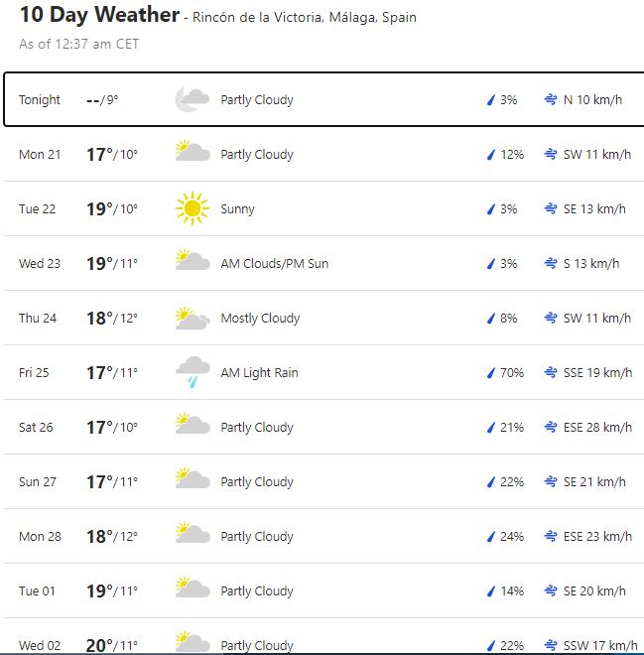Viewport: 644px width, 655px height.
Task: Click the wind icon beside SSE 19 km/h
Action: coord(551,373)
